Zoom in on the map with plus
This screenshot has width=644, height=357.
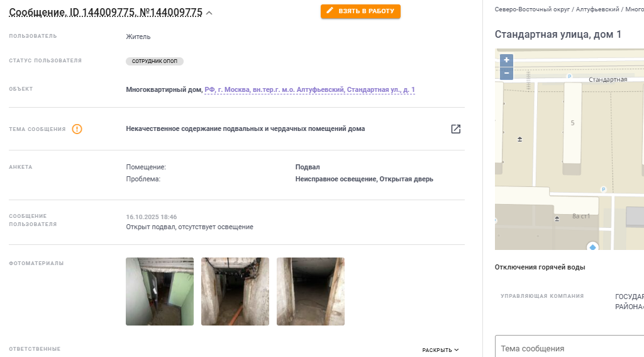coord(506,60)
